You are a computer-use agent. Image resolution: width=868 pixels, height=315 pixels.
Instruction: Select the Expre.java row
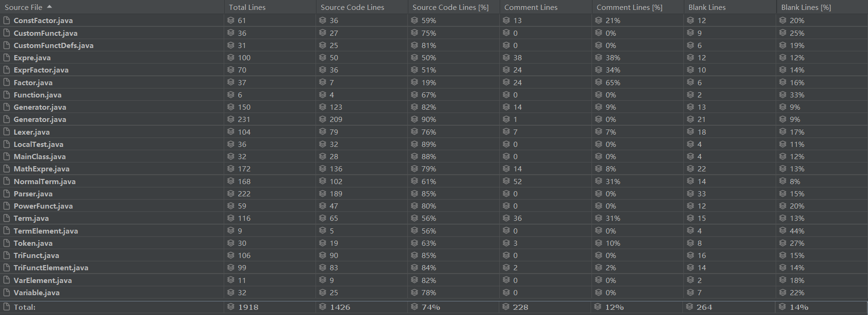pyautogui.click(x=32, y=57)
